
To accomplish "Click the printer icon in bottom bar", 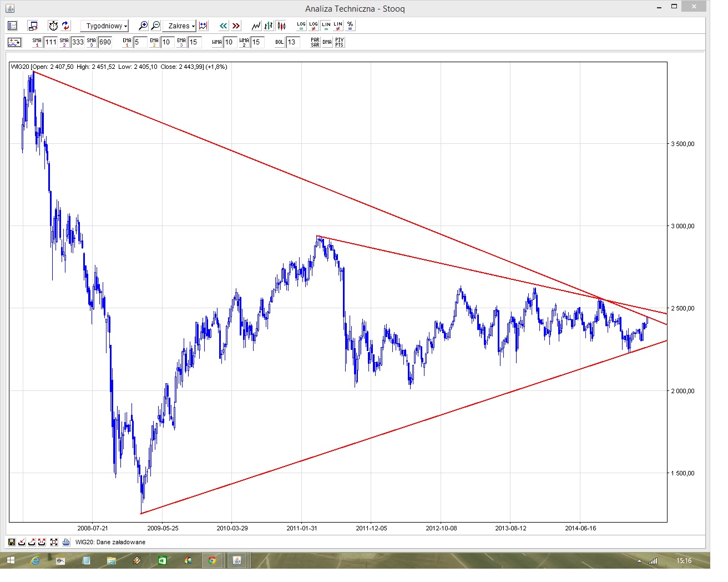I will [66, 542].
